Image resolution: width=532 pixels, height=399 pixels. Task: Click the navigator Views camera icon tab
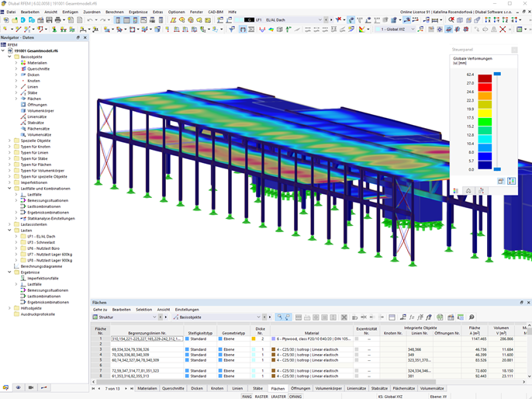[x=31, y=387]
